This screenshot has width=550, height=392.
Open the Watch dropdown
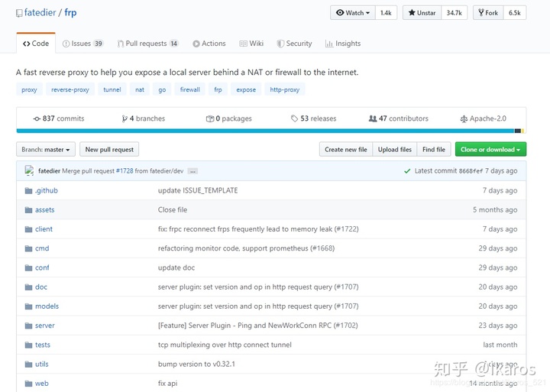352,13
